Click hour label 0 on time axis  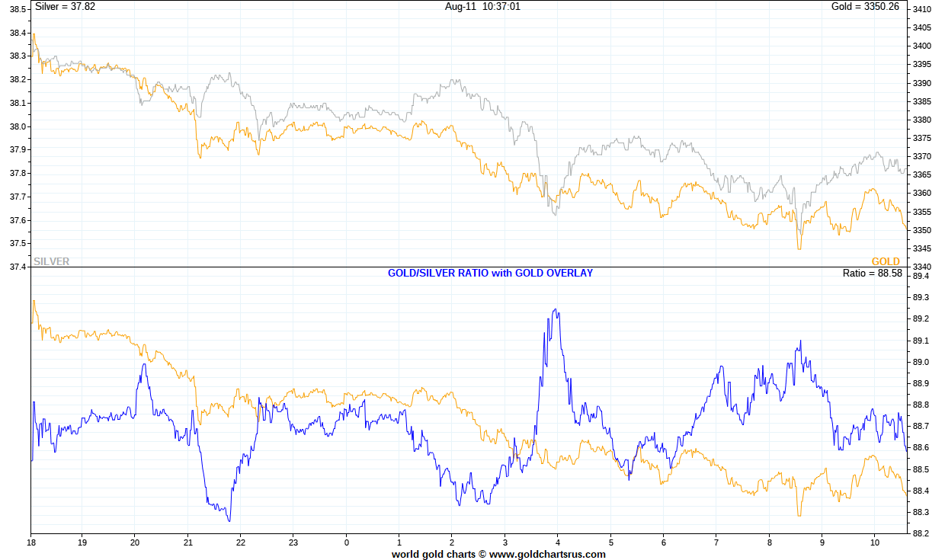347,542
